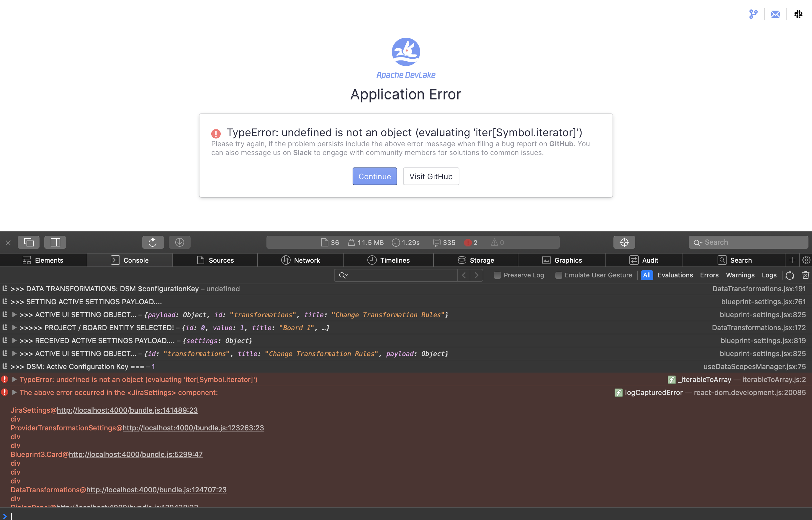Viewport: 812px width, 520px height.
Task: Click the inspector Search field
Action: click(x=749, y=242)
